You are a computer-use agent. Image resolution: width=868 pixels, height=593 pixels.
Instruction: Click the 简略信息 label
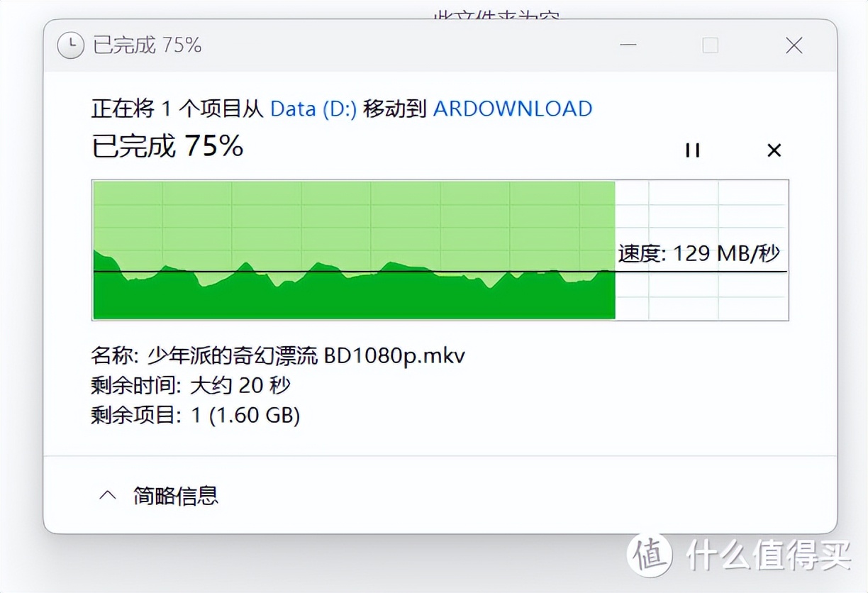coord(175,495)
